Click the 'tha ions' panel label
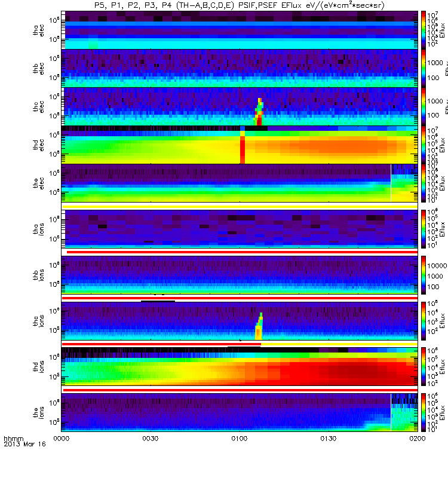The width and height of the screenshot is (448, 478). [x=38, y=229]
